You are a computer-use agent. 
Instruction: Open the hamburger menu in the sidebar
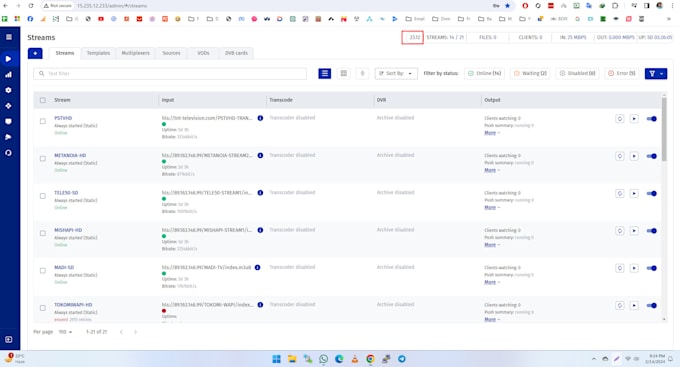9,37
